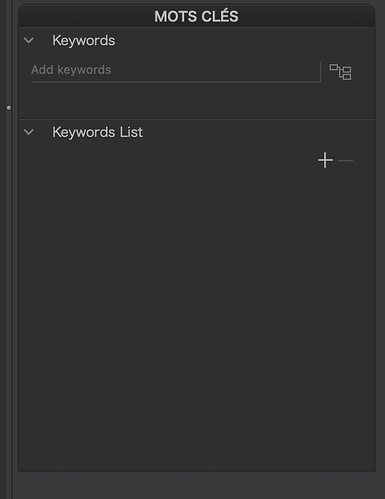The image size is (385, 499).
Task: Click the panel divider handle dot
Action: click(9, 108)
